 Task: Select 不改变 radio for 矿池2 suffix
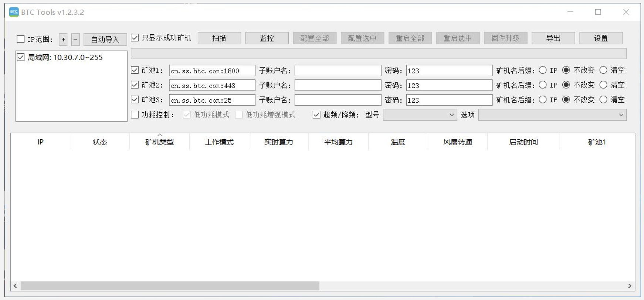566,85
